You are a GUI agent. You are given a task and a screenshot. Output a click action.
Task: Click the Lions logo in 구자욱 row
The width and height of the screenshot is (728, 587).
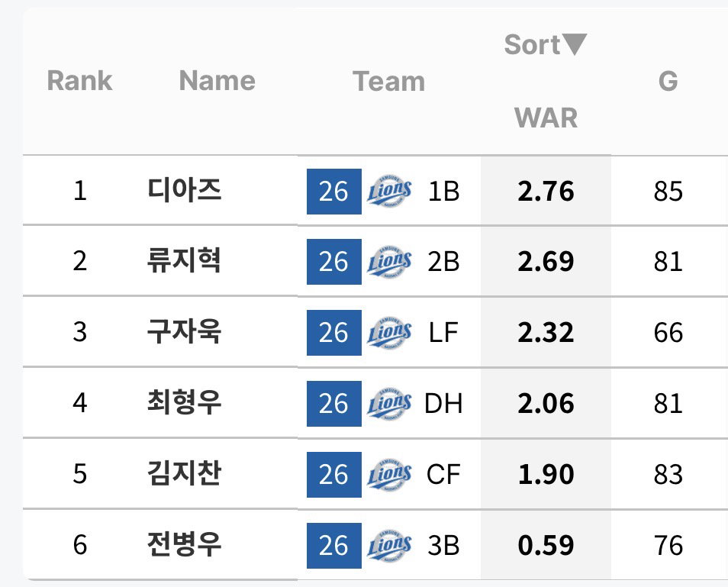389,333
